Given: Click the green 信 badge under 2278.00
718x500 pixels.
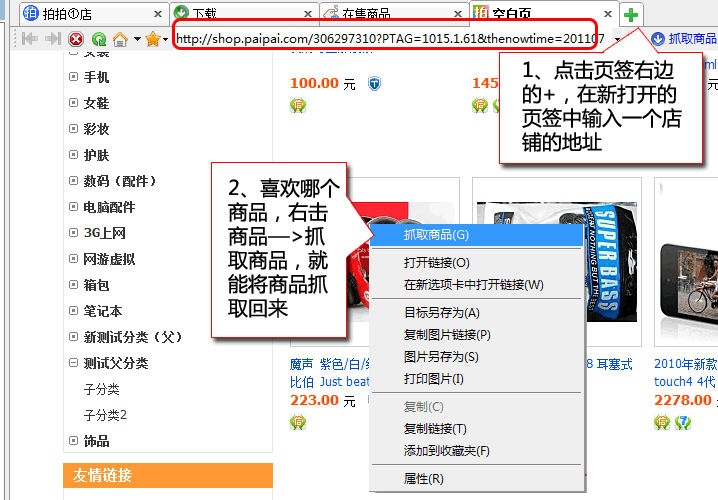Looking at the screenshot, I should pyautogui.click(x=662, y=422).
